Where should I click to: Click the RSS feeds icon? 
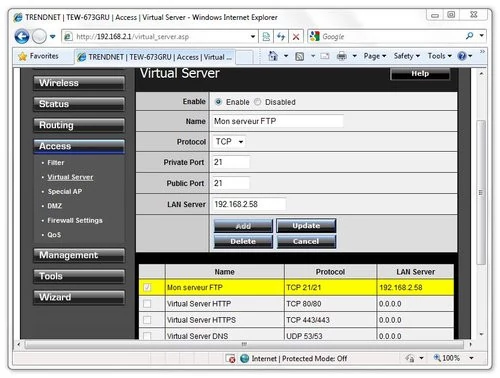coord(300,56)
